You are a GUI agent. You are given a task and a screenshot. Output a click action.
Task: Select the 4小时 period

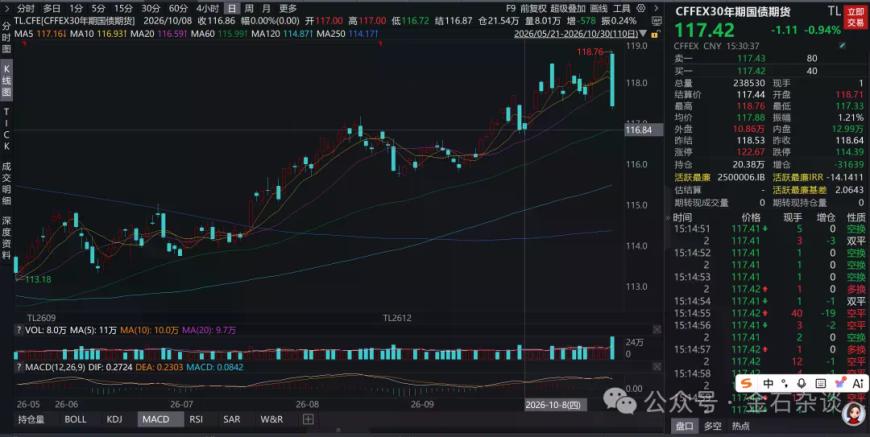click(x=207, y=8)
